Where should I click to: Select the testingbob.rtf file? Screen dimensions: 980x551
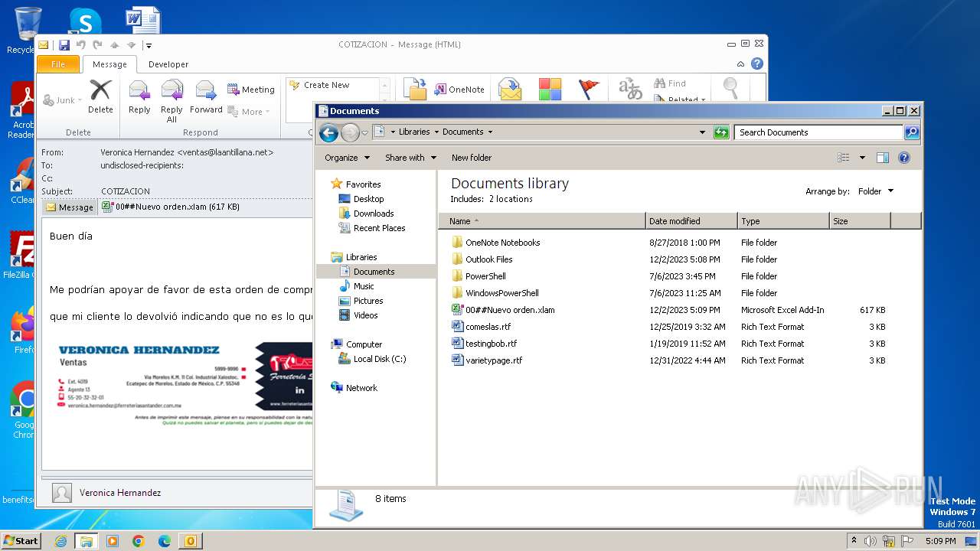(x=484, y=344)
